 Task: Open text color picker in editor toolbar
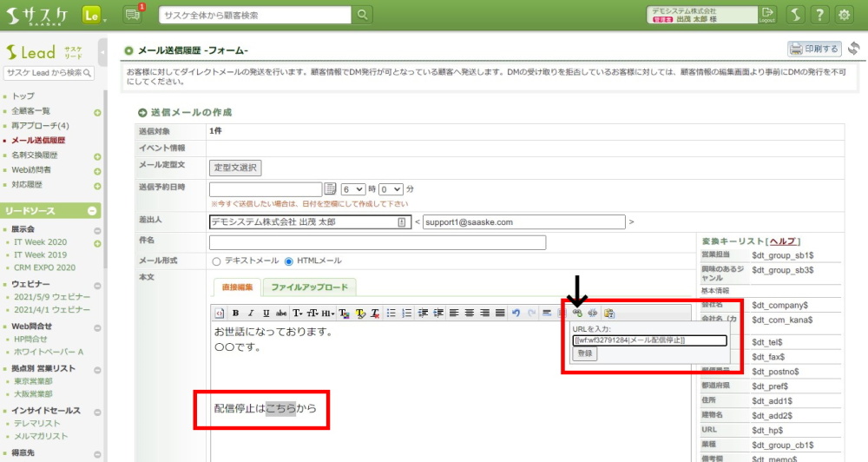(344, 313)
